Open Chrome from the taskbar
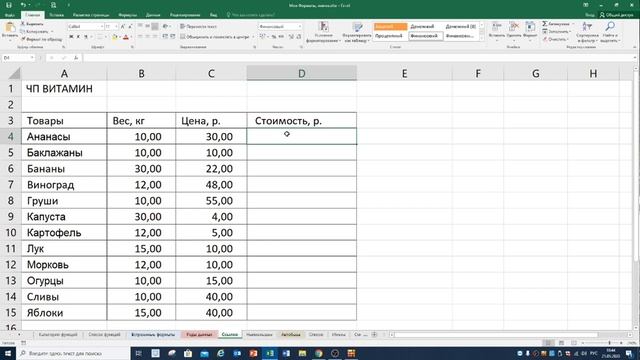 (318, 353)
